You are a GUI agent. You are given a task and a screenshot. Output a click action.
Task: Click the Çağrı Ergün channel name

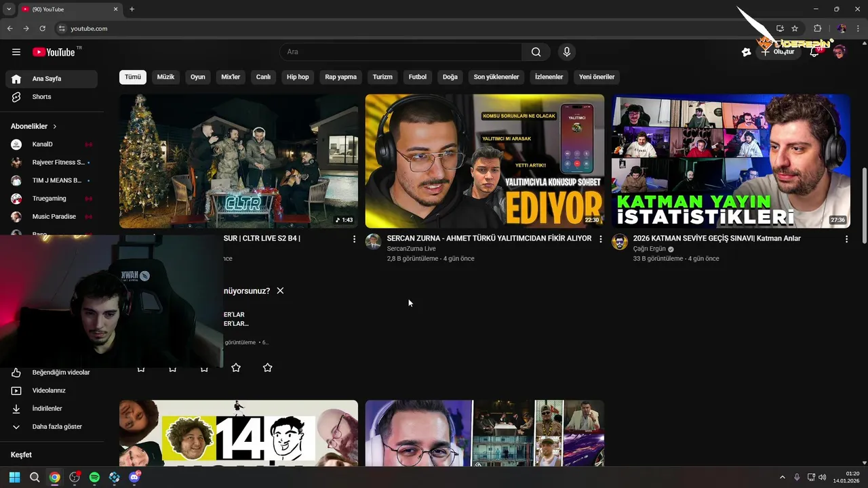click(650, 249)
